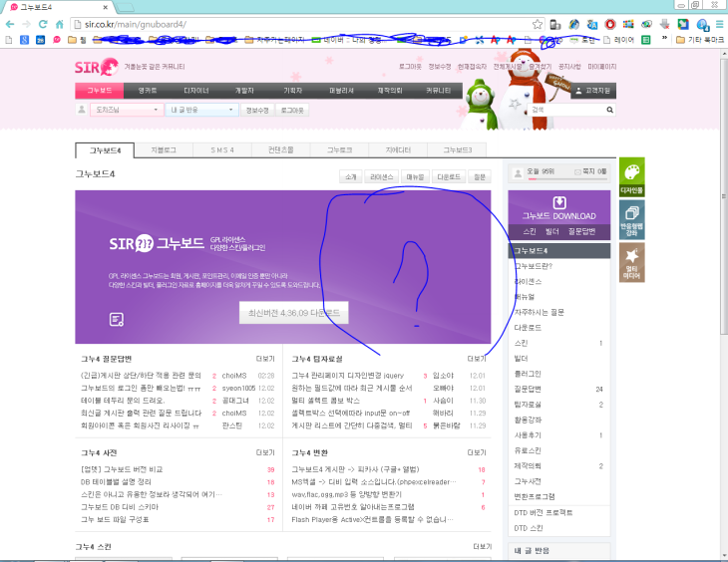Open the Chrome home page icon
The width and height of the screenshot is (728, 562).
[60, 24]
